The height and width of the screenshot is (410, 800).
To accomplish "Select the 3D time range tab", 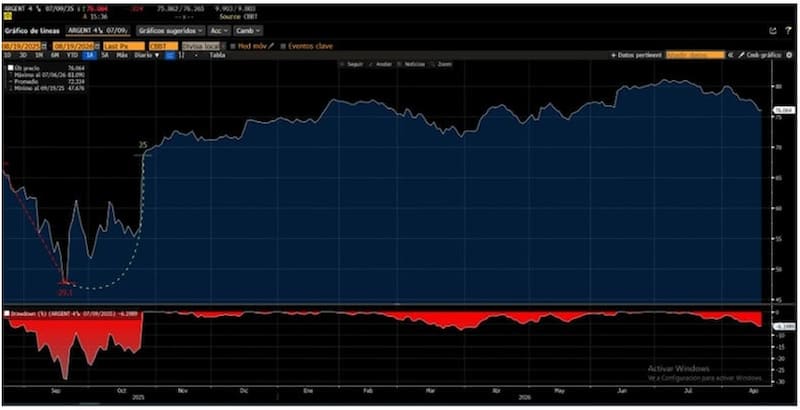I will 23,55.
